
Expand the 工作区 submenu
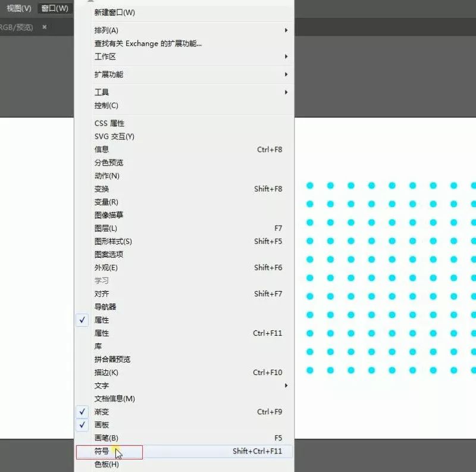(105, 57)
